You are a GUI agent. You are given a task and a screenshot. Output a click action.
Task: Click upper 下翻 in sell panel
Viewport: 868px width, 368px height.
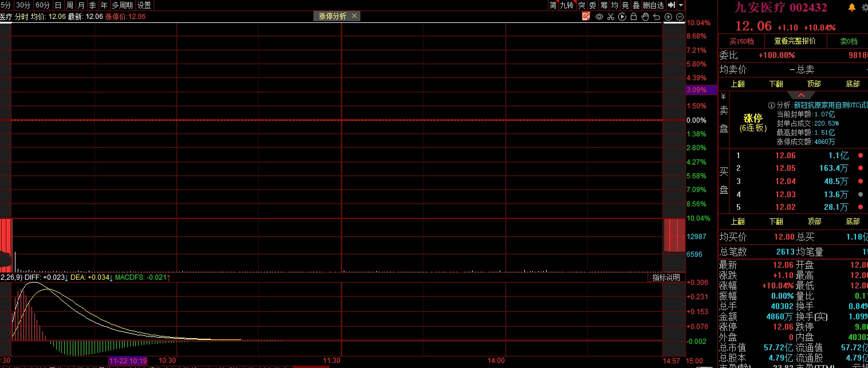click(776, 84)
